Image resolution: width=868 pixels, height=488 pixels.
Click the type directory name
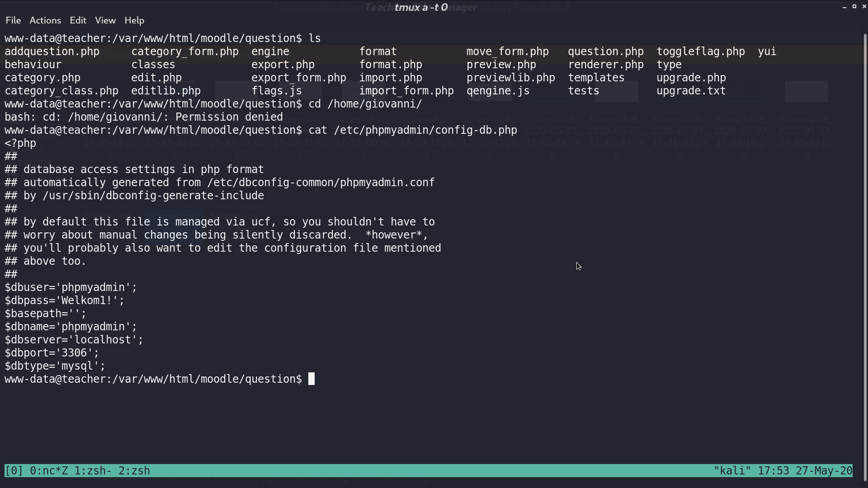[669, 65]
